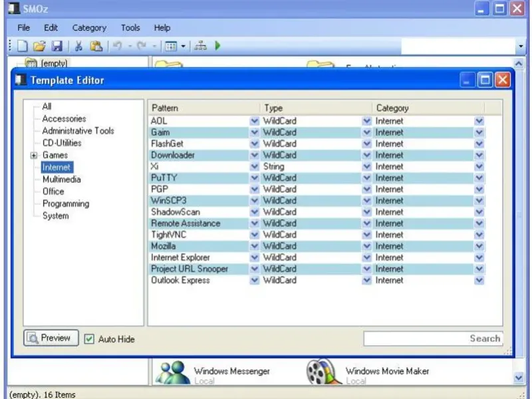
Task: Click the New document toolbar icon
Action: (23, 46)
